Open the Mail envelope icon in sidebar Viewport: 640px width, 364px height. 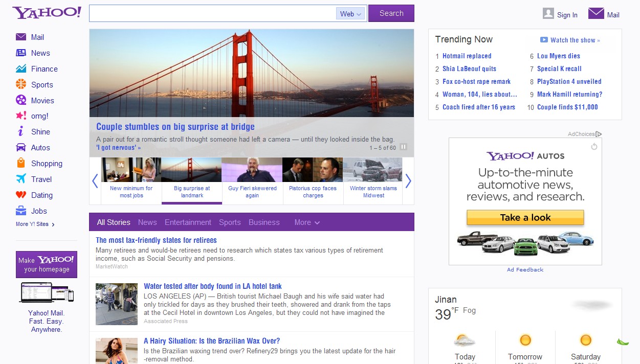(x=21, y=37)
